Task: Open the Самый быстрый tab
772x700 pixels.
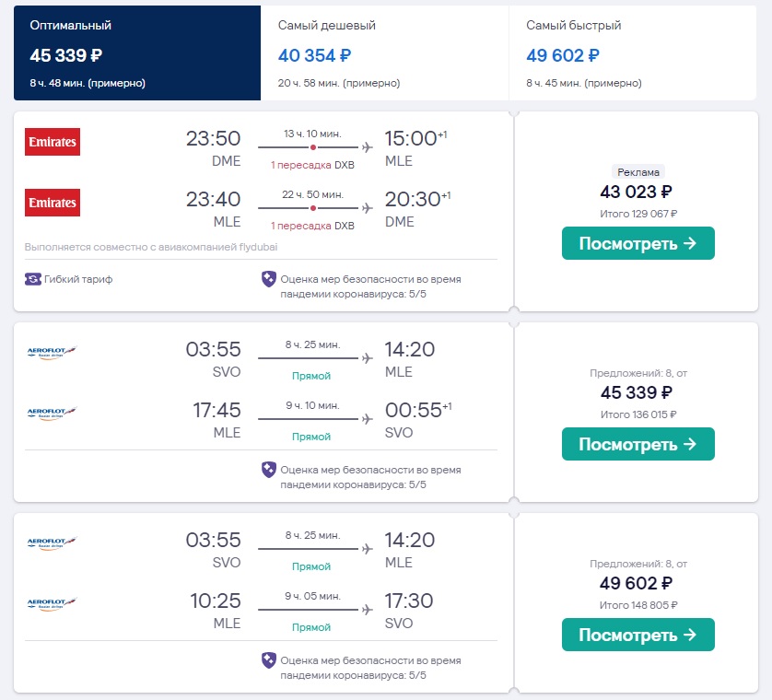Action: tap(633, 53)
